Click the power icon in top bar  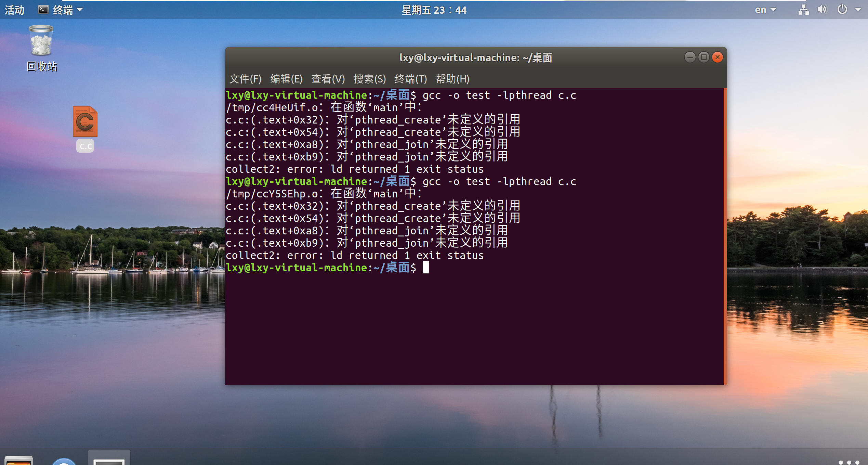pyautogui.click(x=842, y=10)
